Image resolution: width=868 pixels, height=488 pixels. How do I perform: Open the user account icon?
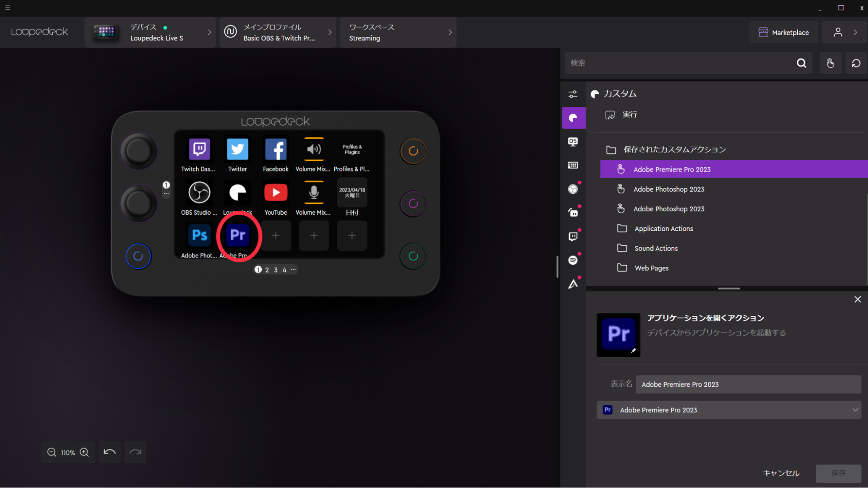[838, 32]
